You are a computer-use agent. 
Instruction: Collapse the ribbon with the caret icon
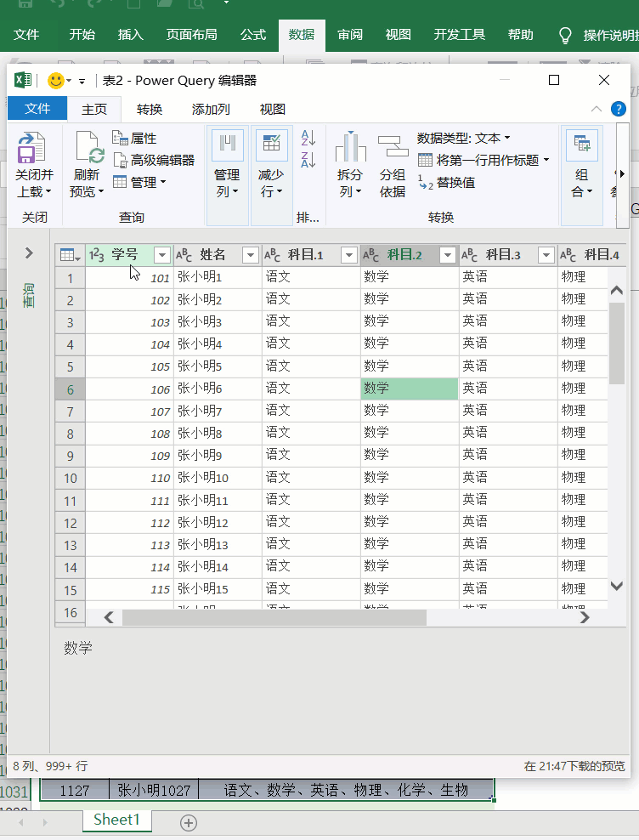tap(597, 110)
